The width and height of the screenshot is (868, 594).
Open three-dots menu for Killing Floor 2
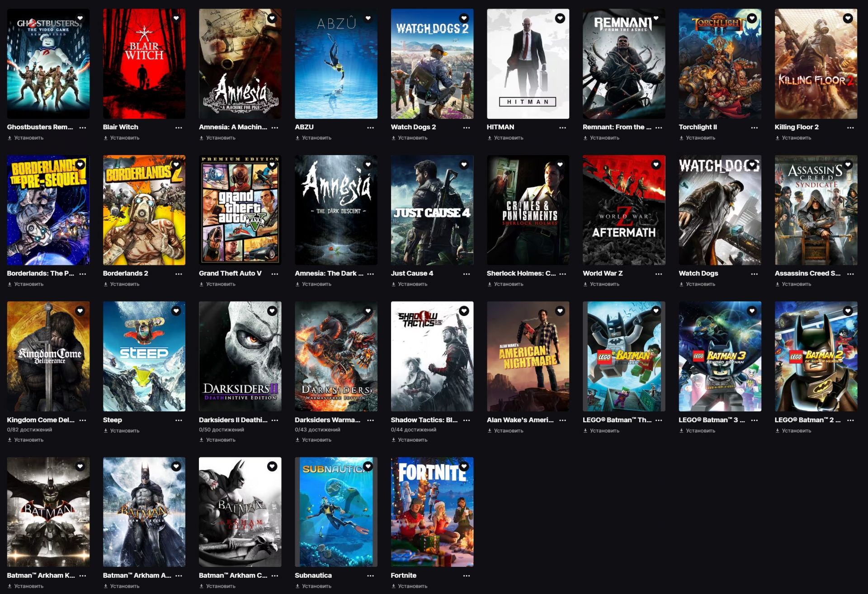click(x=850, y=127)
